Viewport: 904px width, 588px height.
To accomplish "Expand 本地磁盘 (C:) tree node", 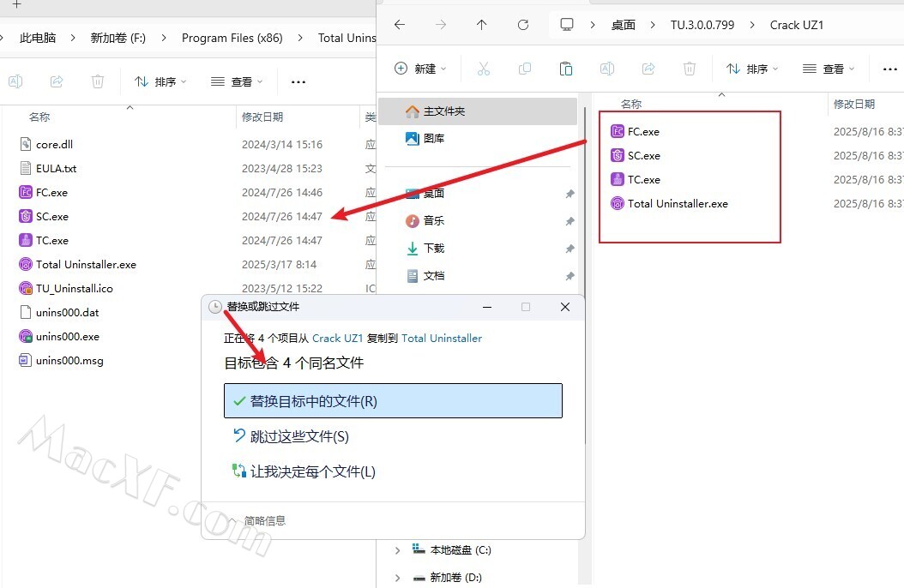I will [397, 550].
